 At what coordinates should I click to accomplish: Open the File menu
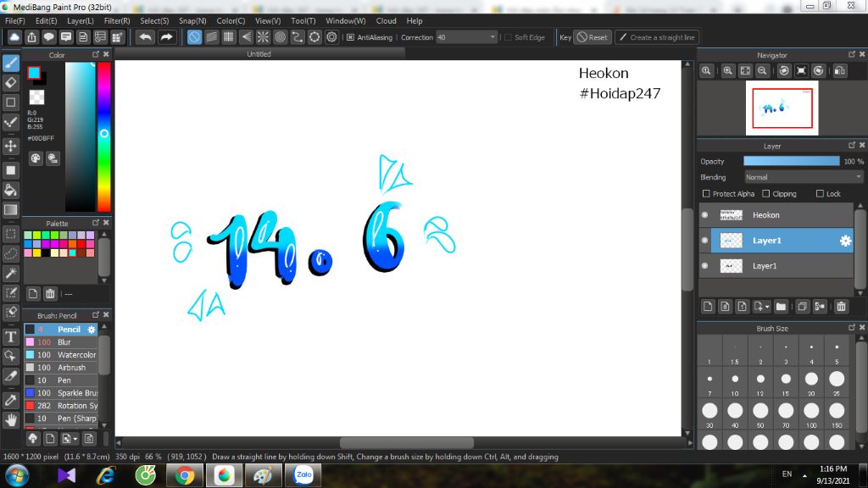[x=15, y=20]
